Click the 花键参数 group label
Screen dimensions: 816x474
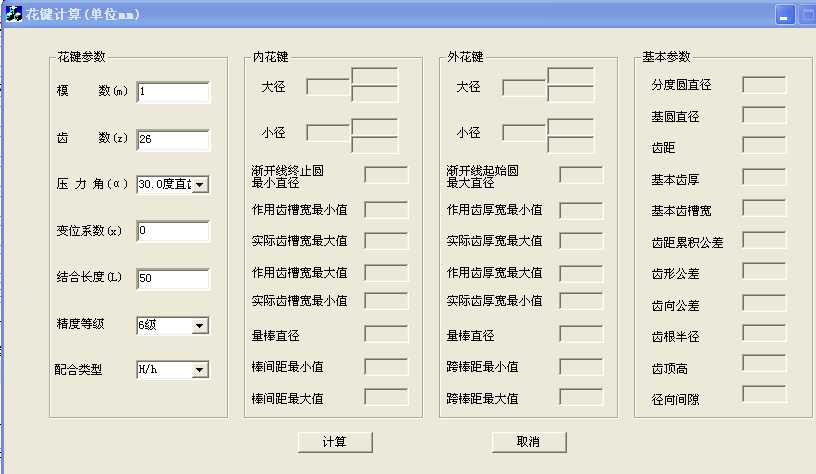(81, 56)
